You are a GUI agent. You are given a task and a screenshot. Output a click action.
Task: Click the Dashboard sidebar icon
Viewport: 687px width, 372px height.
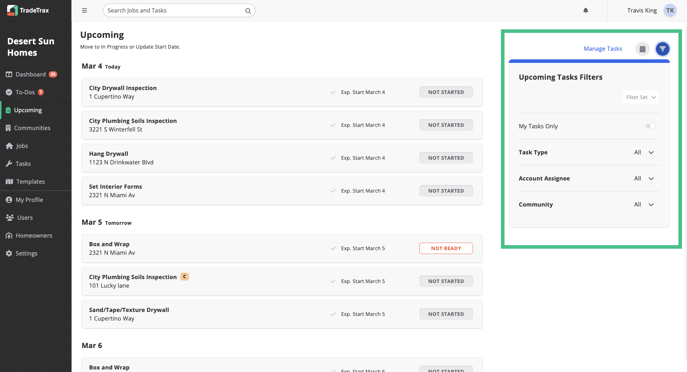pyautogui.click(x=9, y=74)
